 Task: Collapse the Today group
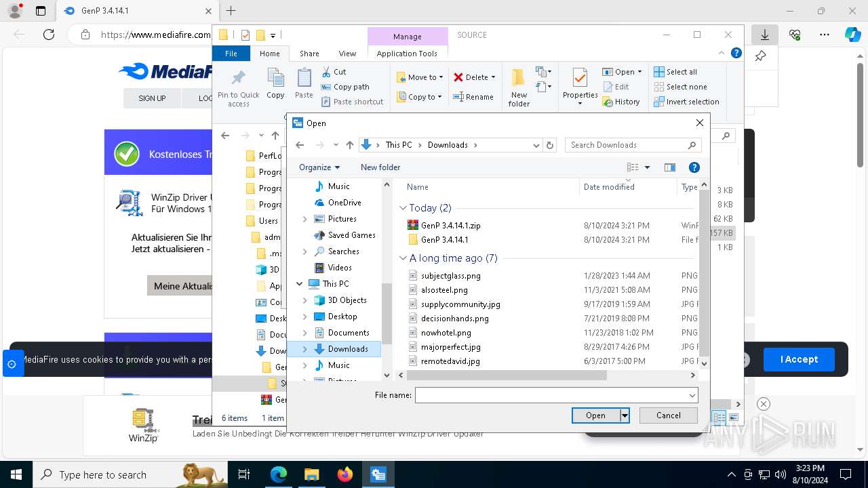(x=403, y=208)
